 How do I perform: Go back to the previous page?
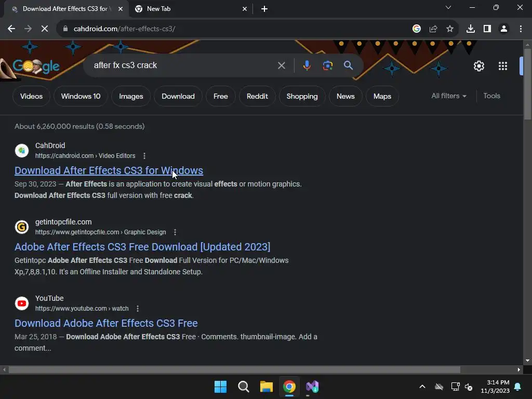point(11,29)
